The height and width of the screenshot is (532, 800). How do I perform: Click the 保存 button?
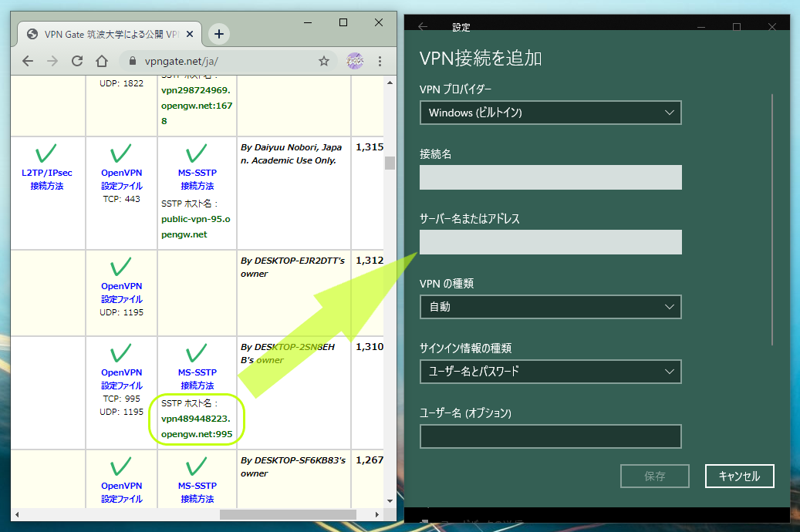[x=655, y=476]
